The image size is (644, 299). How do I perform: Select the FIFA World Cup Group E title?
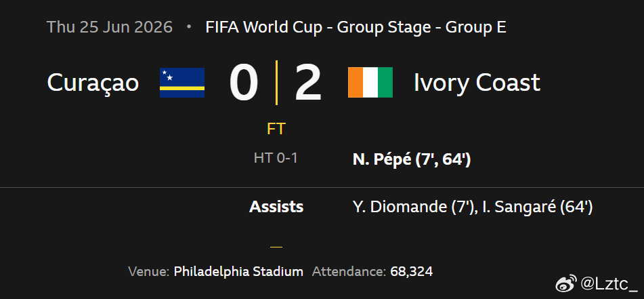point(356,28)
